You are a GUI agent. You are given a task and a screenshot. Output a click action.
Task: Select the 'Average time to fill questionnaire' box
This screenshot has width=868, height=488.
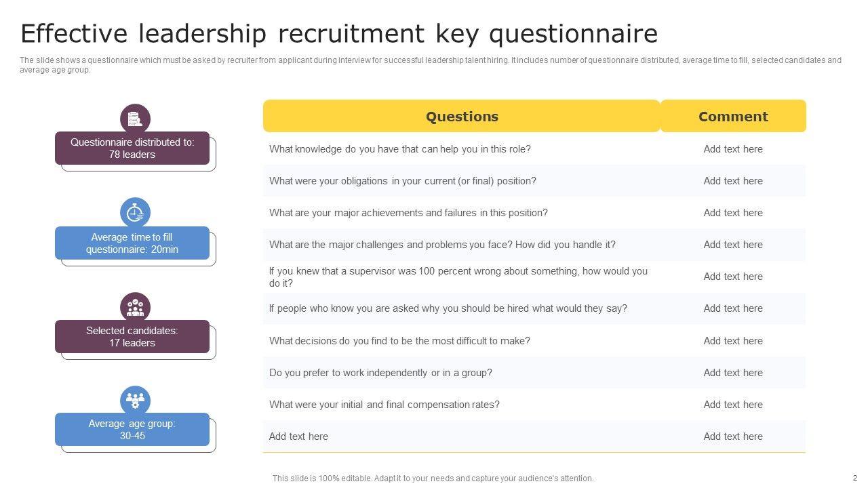[x=132, y=243]
